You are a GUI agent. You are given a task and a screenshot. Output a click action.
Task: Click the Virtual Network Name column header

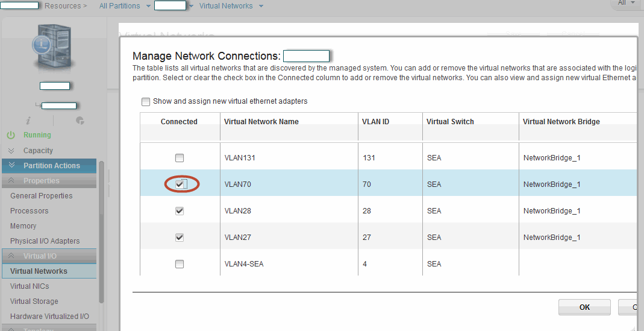(x=261, y=122)
